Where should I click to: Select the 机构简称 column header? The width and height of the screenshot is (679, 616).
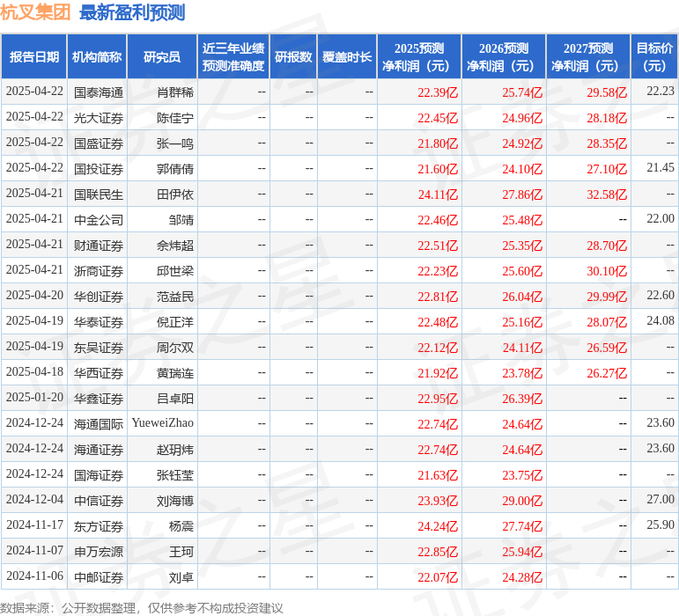click(97, 56)
